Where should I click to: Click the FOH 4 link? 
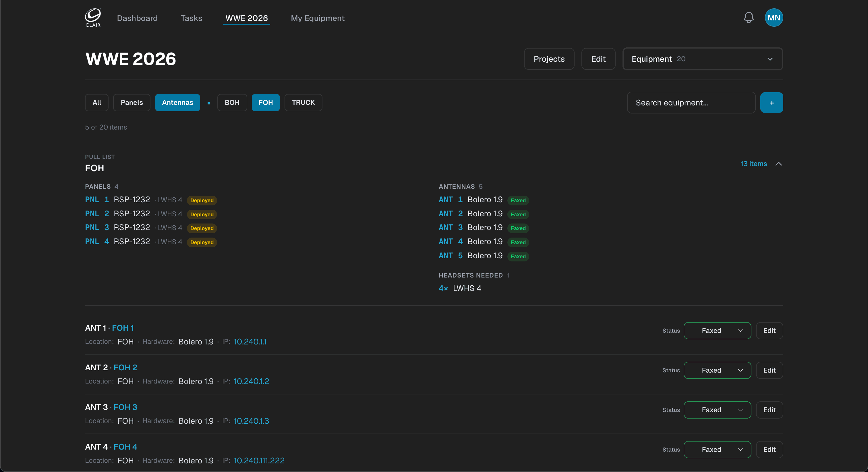click(x=125, y=447)
